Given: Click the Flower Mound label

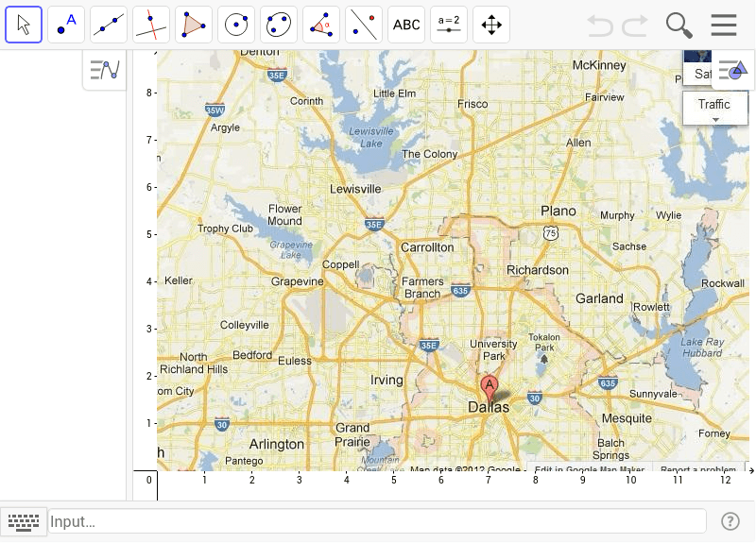Looking at the screenshot, I should click(285, 215).
